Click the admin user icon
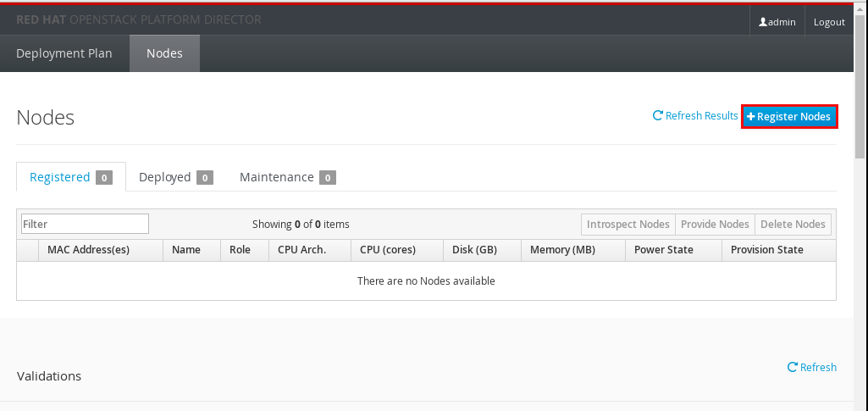This screenshot has height=411, width=868. pyautogui.click(x=763, y=22)
